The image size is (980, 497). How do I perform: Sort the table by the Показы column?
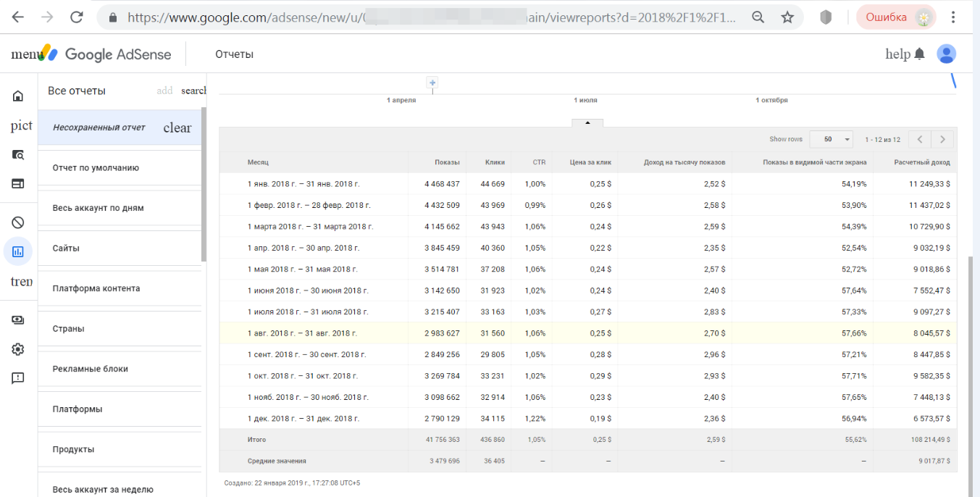pyautogui.click(x=447, y=162)
